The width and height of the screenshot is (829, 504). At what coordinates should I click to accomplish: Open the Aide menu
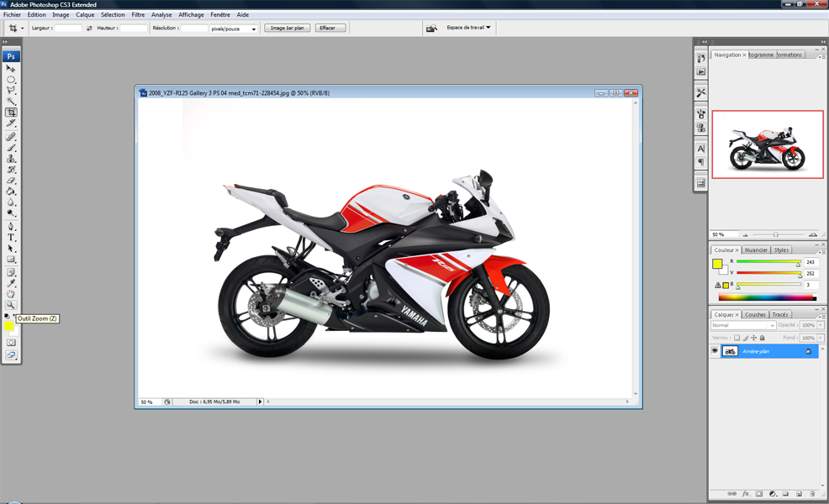coord(243,15)
